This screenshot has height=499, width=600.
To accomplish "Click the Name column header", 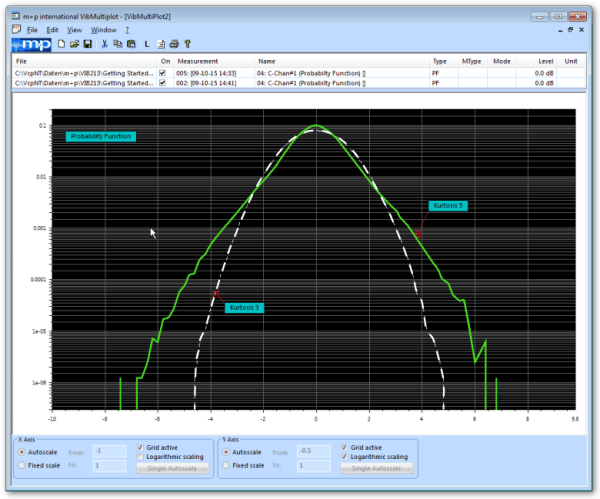I will 342,61.
